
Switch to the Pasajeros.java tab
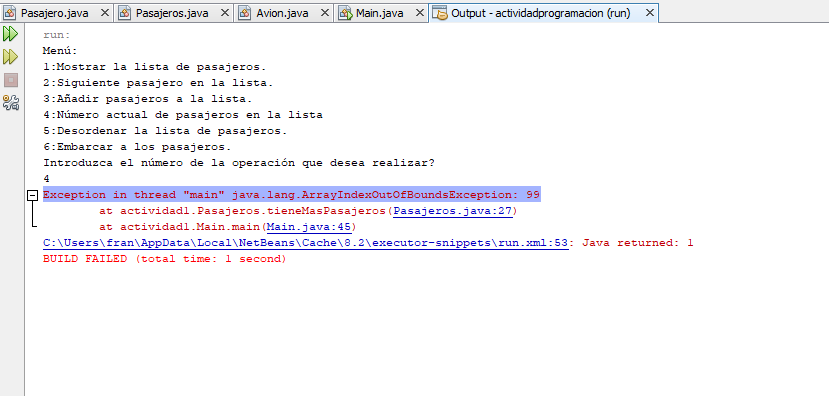coord(172,13)
